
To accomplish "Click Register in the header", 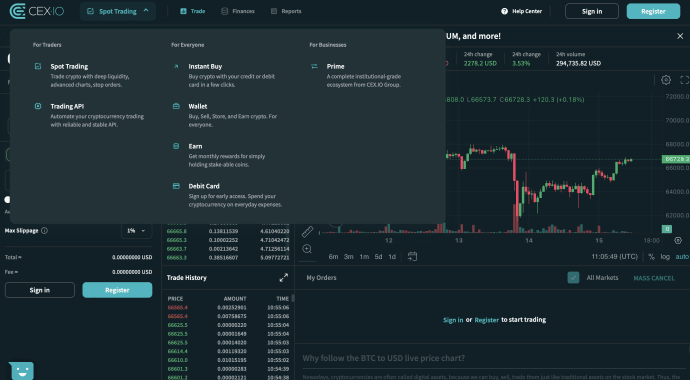I will pos(653,11).
